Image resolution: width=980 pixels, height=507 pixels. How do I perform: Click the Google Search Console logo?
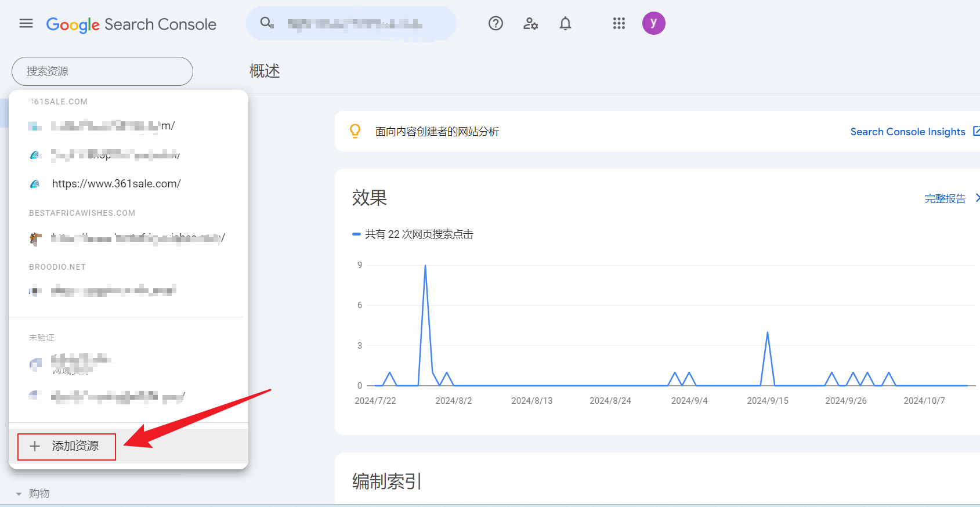[x=131, y=24]
